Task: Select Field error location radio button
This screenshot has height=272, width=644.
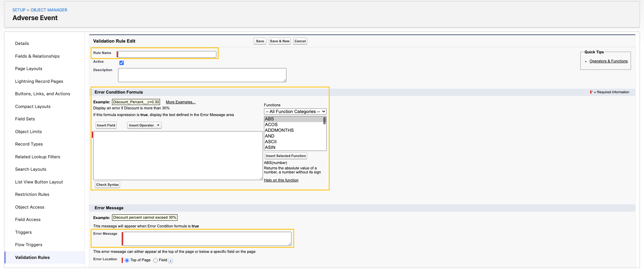Action: 155,260
